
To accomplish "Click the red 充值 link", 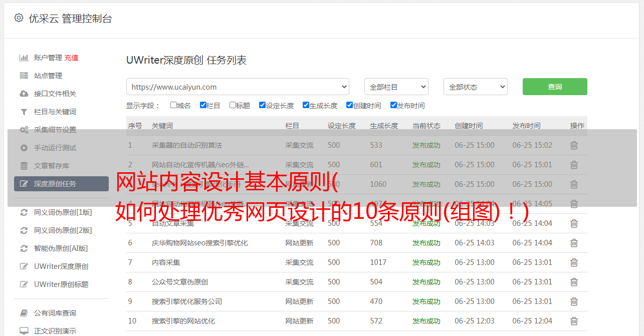I will point(71,58).
